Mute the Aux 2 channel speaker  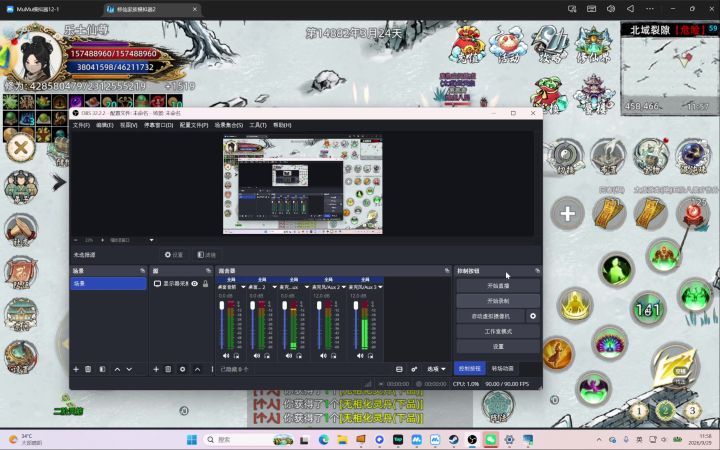(x=323, y=355)
